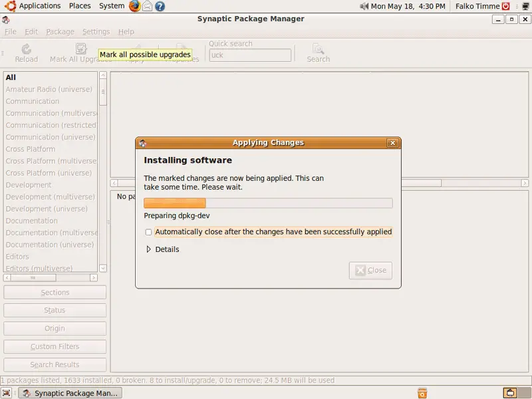Click the red power shutdown icon
Screen dimensions: 532x399
tap(506, 6)
